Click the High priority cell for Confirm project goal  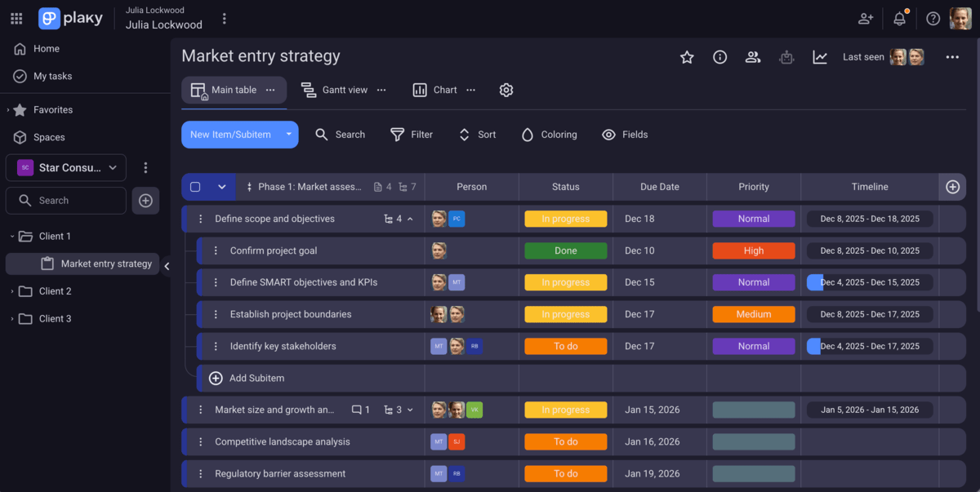[753, 251]
